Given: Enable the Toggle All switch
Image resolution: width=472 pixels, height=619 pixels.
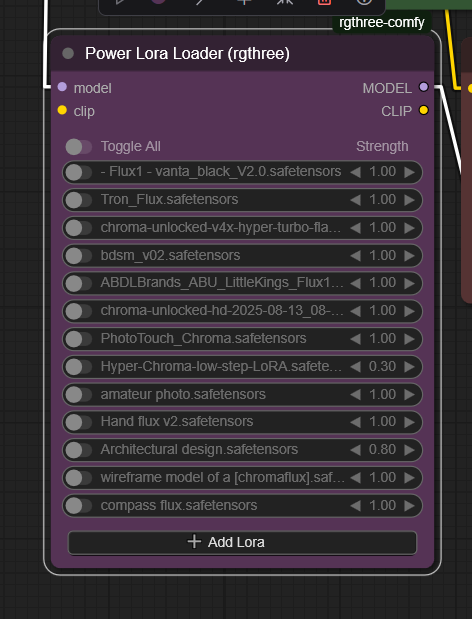Looking at the screenshot, I should coord(79,147).
